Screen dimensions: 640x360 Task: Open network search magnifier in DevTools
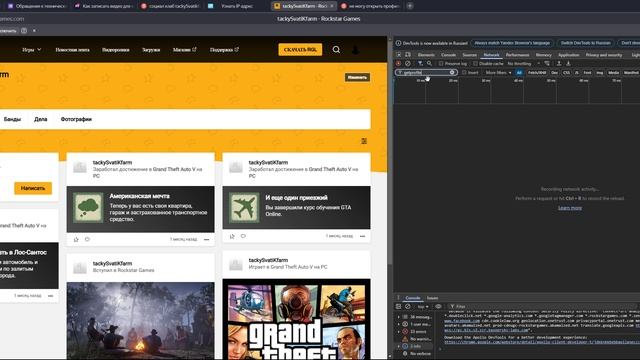tap(429, 64)
